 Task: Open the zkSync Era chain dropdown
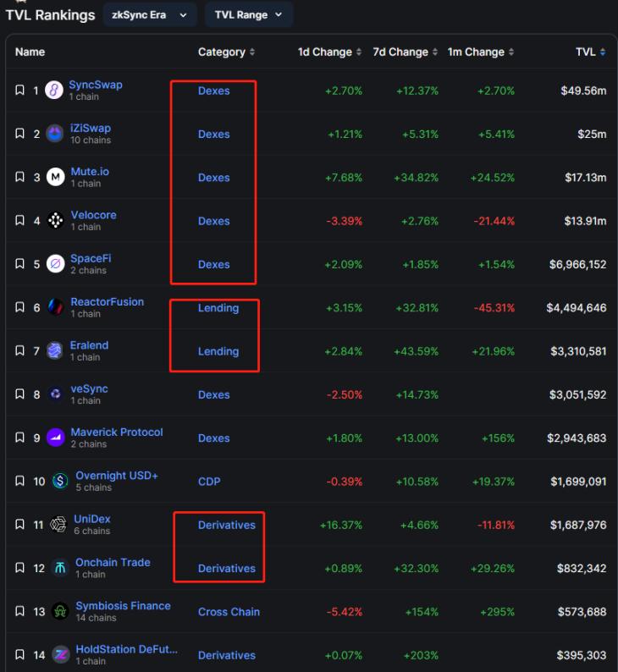tap(150, 15)
